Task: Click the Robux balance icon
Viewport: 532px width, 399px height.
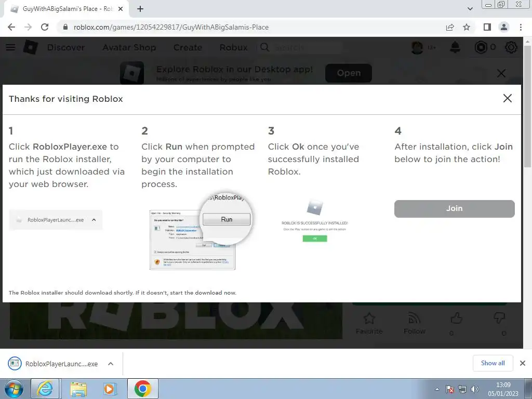Action: (x=481, y=47)
